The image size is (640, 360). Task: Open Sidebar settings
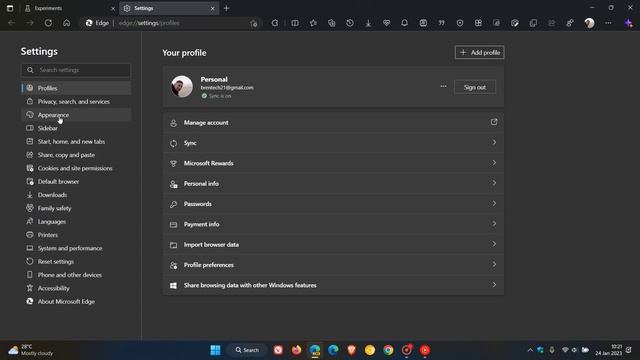point(76,128)
